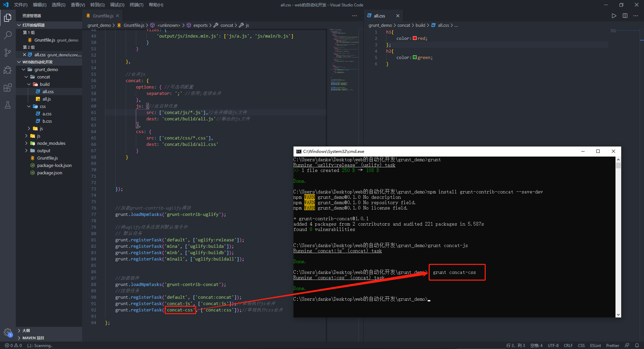Open package-lock.json in explorer
644x349 pixels.
coord(49,165)
